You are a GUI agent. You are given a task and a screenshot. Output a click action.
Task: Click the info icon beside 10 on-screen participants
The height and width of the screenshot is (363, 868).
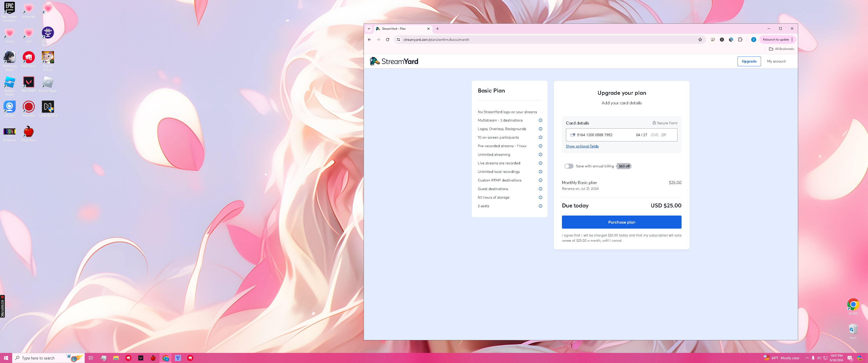(540, 137)
